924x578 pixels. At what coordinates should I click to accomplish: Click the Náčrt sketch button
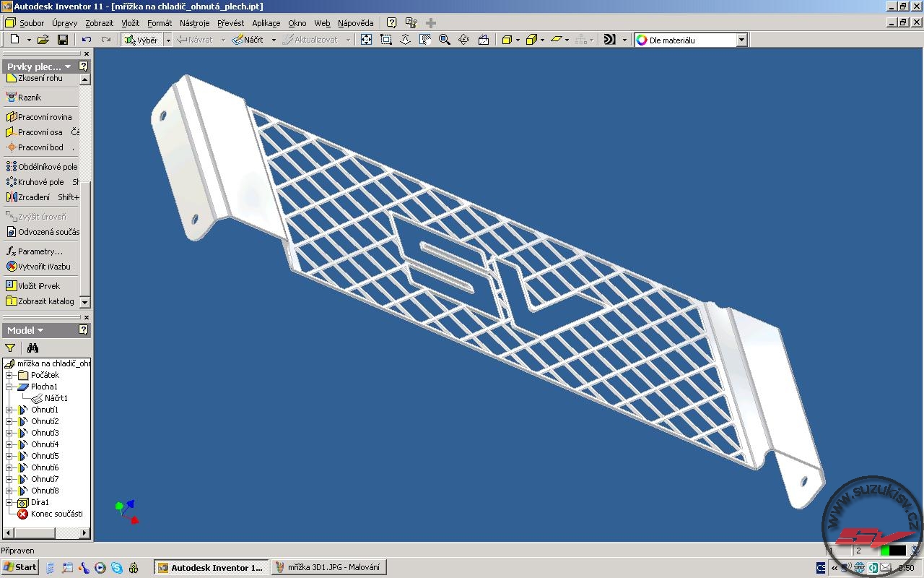pyautogui.click(x=248, y=40)
